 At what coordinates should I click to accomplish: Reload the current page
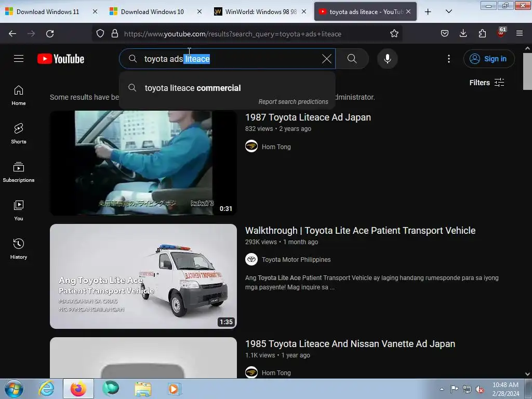50,34
